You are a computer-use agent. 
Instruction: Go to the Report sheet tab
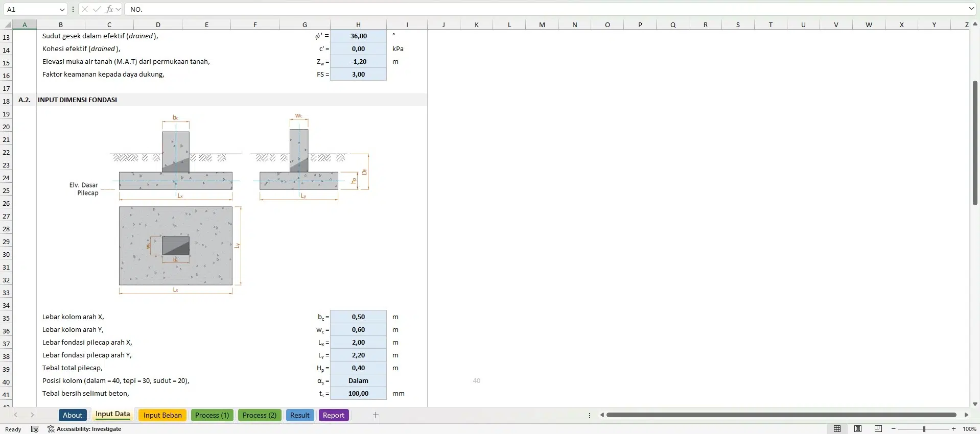click(x=333, y=415)
